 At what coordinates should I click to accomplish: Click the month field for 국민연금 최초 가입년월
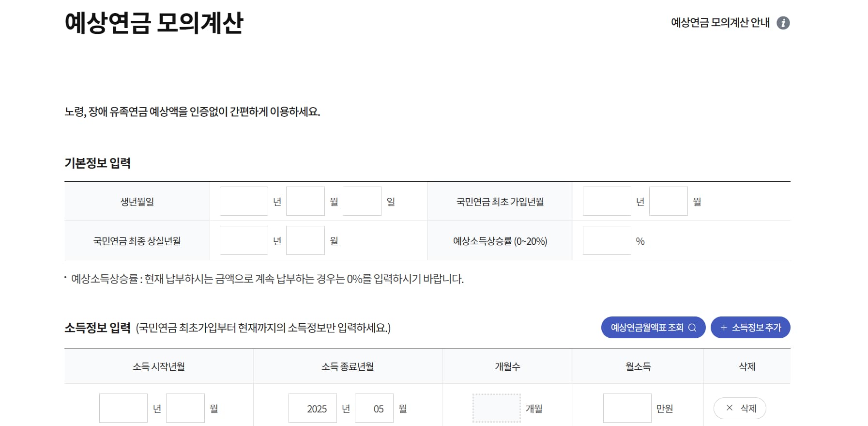click(668, 201)
